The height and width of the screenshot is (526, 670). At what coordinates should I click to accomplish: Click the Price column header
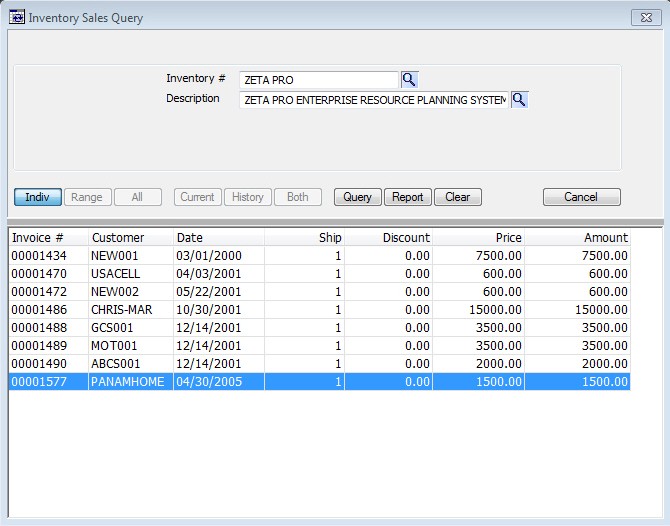479,238
